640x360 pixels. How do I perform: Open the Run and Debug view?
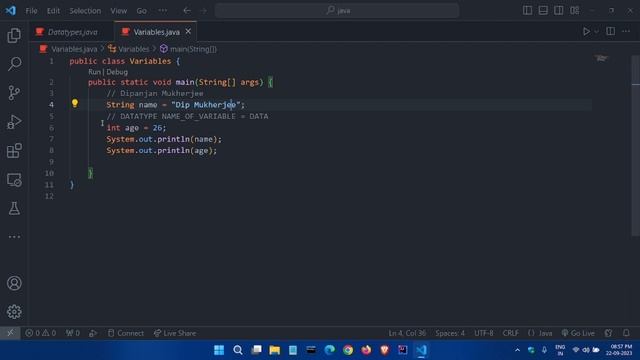pos(14,122)
